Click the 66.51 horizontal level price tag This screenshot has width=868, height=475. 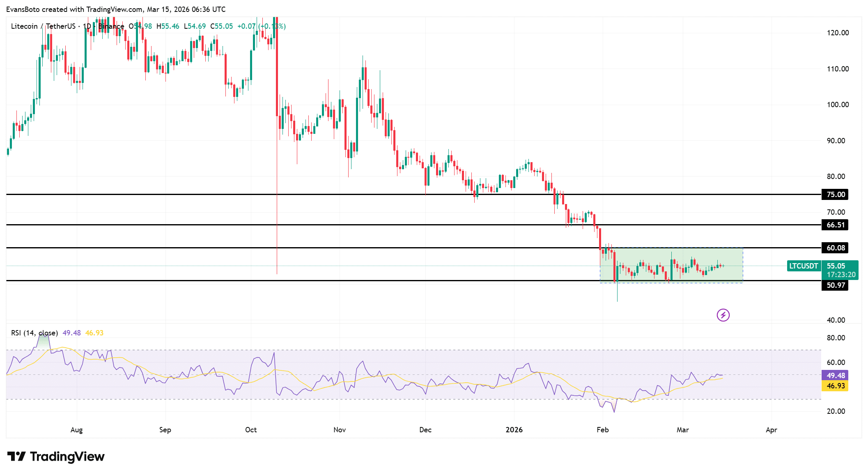click(836, 225)
